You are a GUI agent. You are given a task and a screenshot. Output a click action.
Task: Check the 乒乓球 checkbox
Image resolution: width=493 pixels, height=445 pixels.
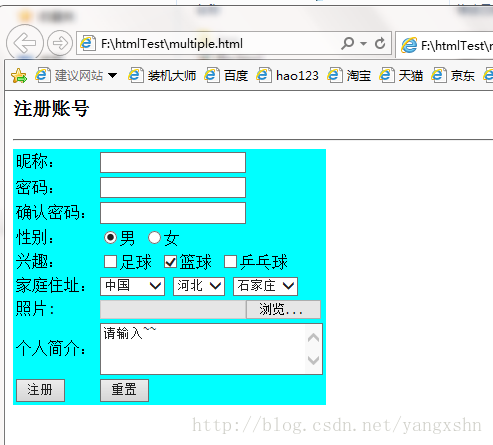coord(230,262)
